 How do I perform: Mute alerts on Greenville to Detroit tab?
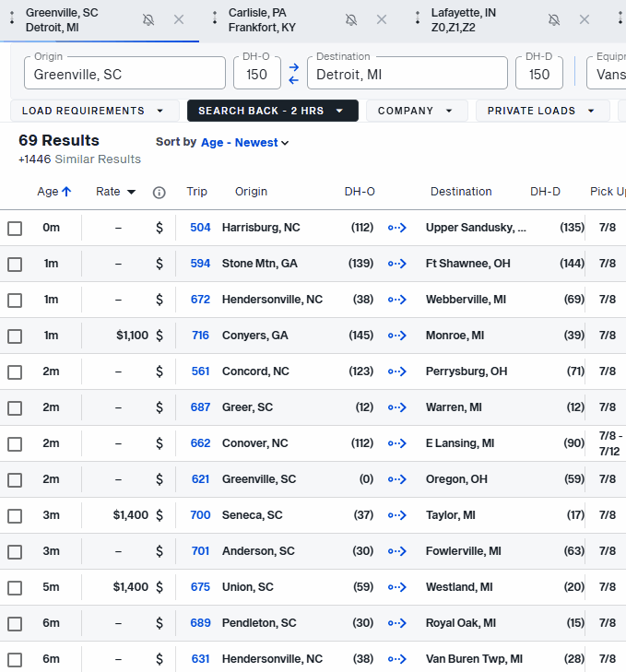point(148,19)
